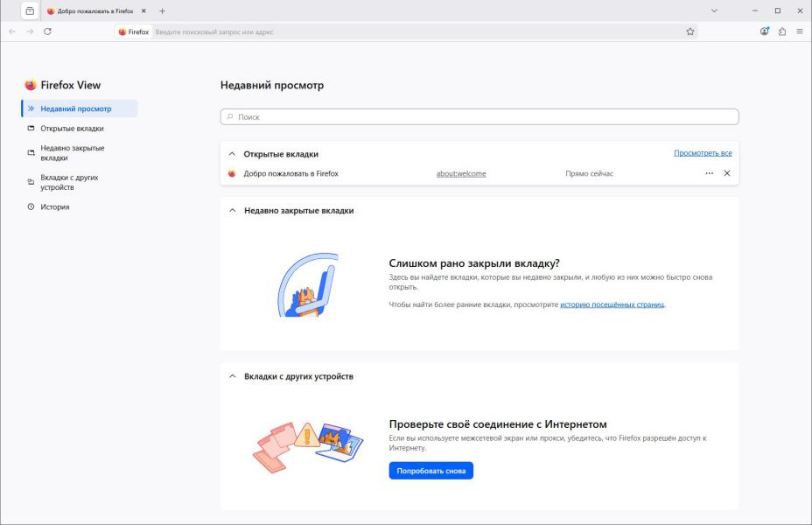Close the about:welcome row with X icon
This screenshot has height=525, width=812.
click(x=727, y=173)
